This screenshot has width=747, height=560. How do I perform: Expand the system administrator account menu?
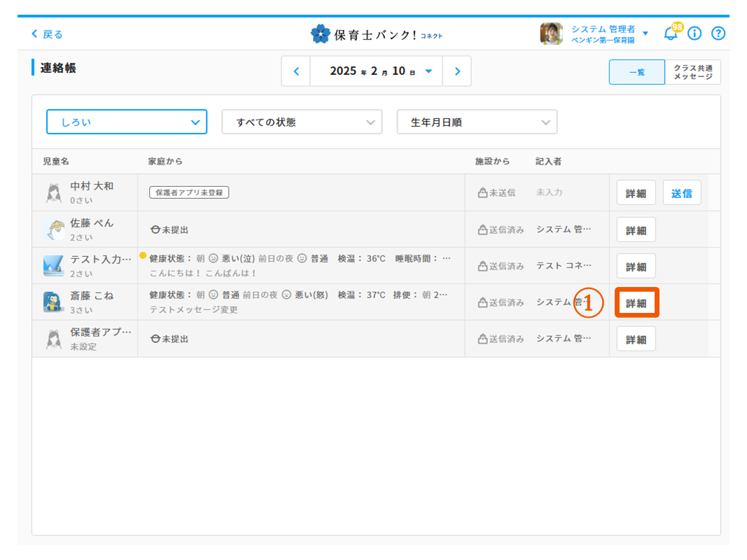click(x=645, y=34)
